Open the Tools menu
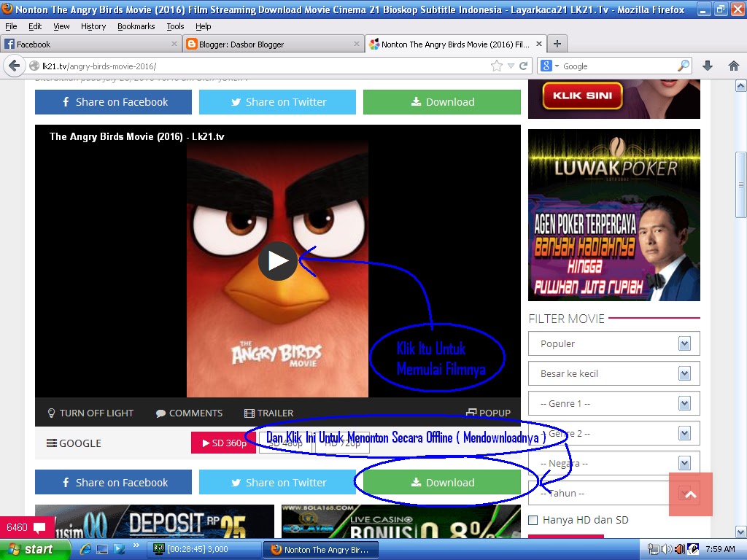Viewport: 747px width, 560px height. coord(175,26)
